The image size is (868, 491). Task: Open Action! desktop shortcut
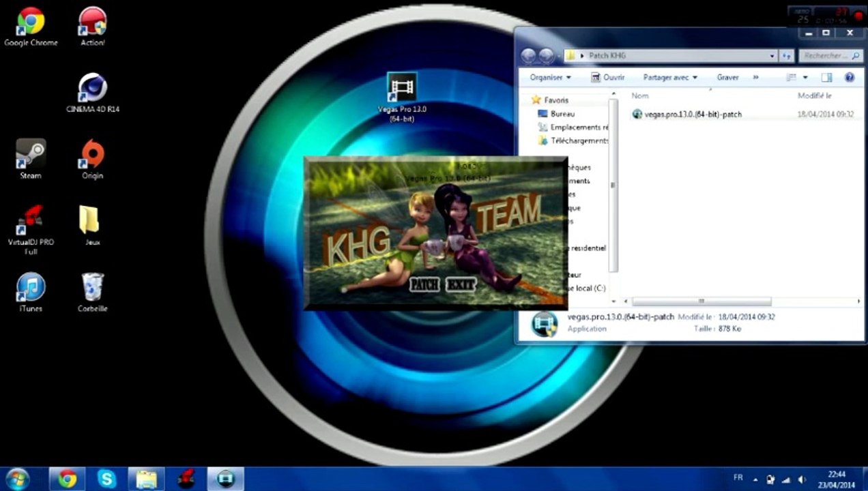click(x=93, y=27)
